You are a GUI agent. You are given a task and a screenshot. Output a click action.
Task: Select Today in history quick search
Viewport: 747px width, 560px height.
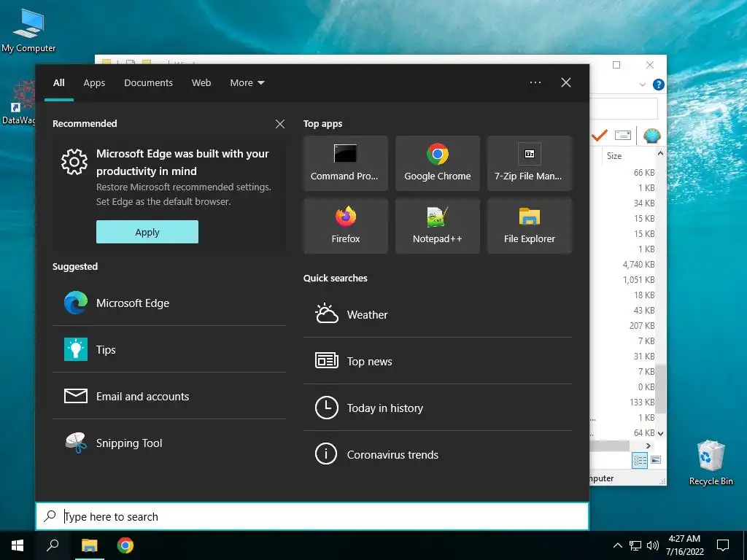438,408
